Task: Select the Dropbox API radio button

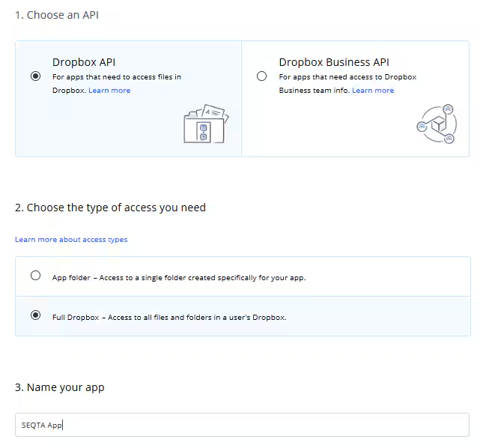Action: click(35, 76)
